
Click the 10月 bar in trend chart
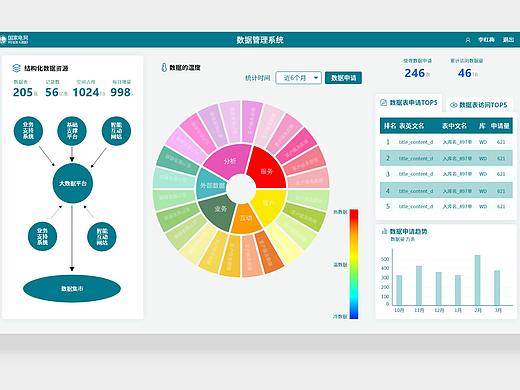point(399,290)
